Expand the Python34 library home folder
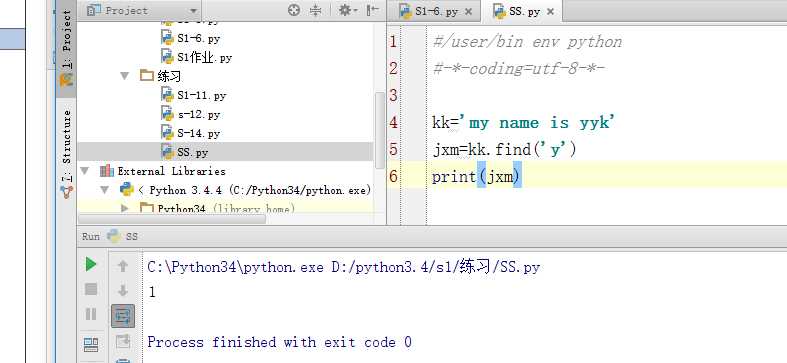 click(125, 207)
